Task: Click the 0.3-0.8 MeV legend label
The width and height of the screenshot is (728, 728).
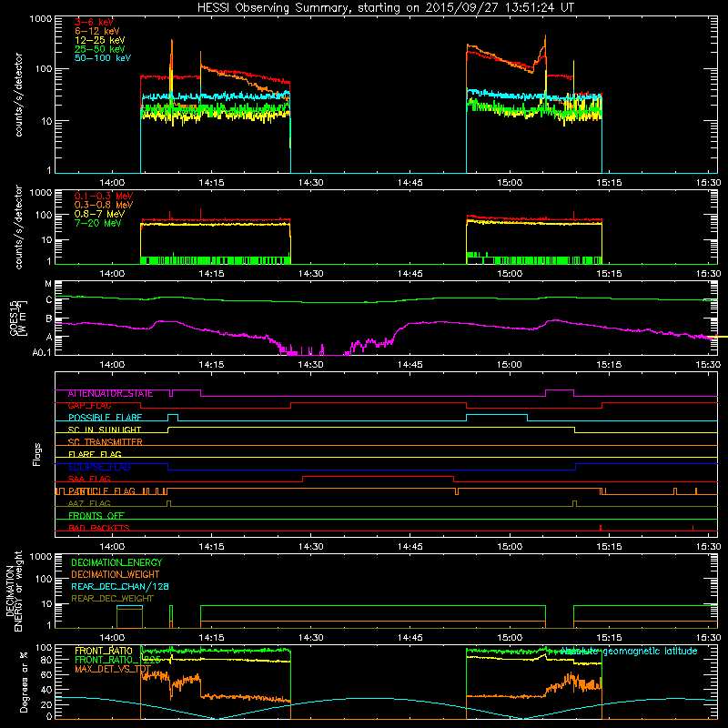Action: pos(104,205)
